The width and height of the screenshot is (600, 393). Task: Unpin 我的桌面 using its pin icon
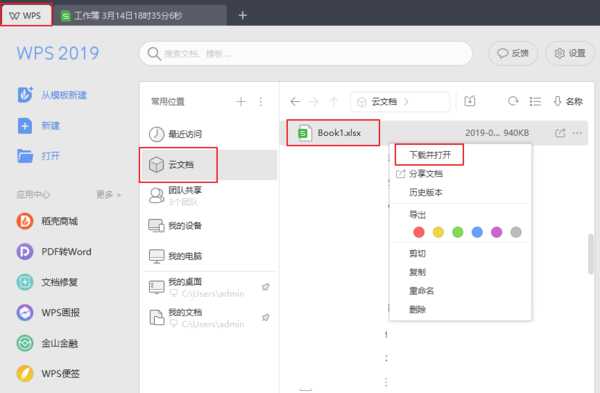click(x=266, y=287)
